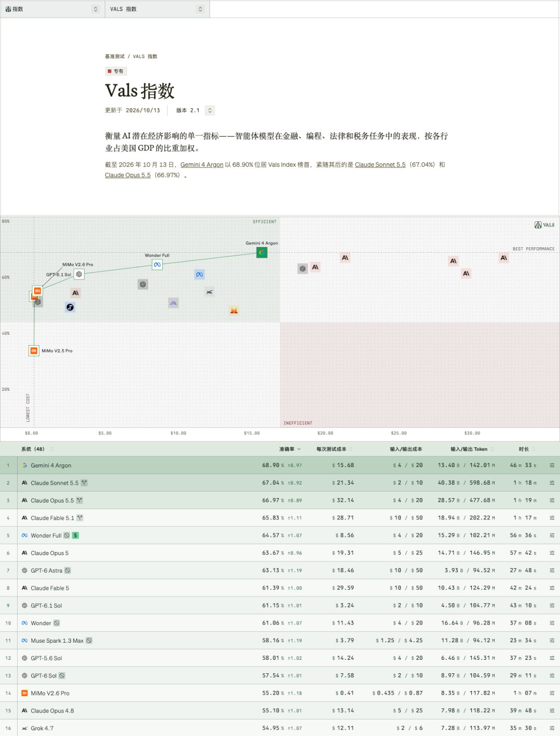This screenshot has height=736, width=560.
Task: Click the dollar badge beside Wonder Full
Action: coord(76,535)
